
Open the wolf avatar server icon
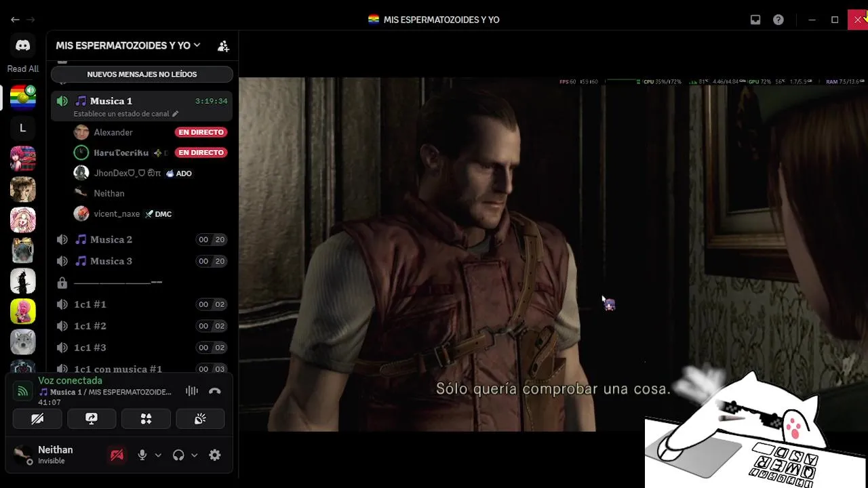tap(22, 342)
